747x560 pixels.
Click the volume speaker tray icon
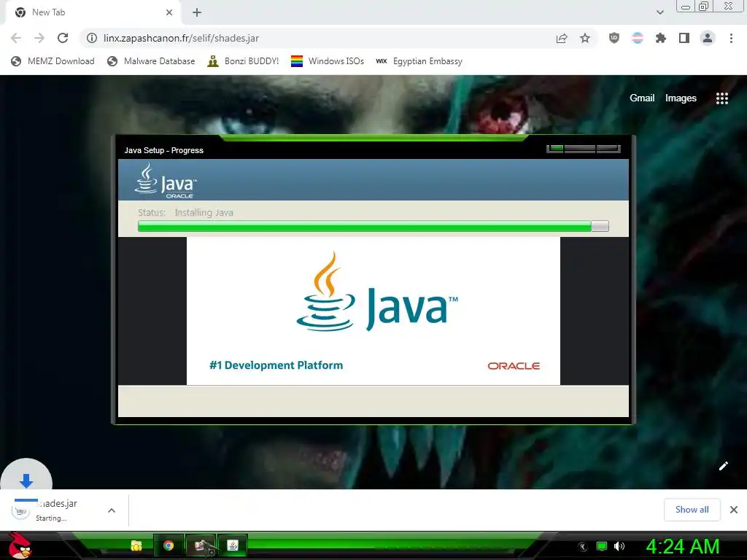click(x=619, y=546)
